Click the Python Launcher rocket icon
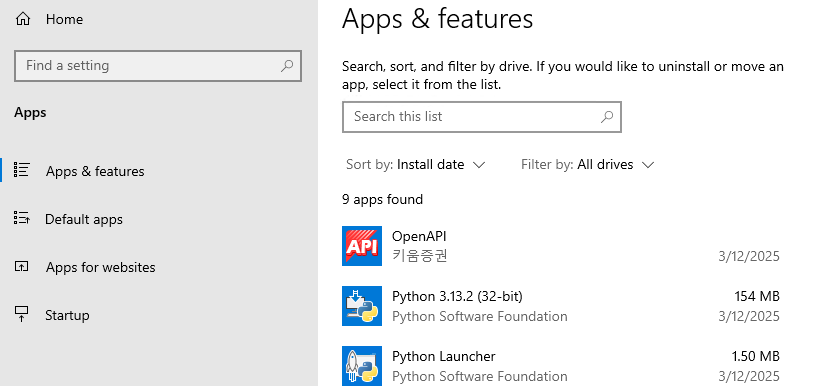 [362, 366]
